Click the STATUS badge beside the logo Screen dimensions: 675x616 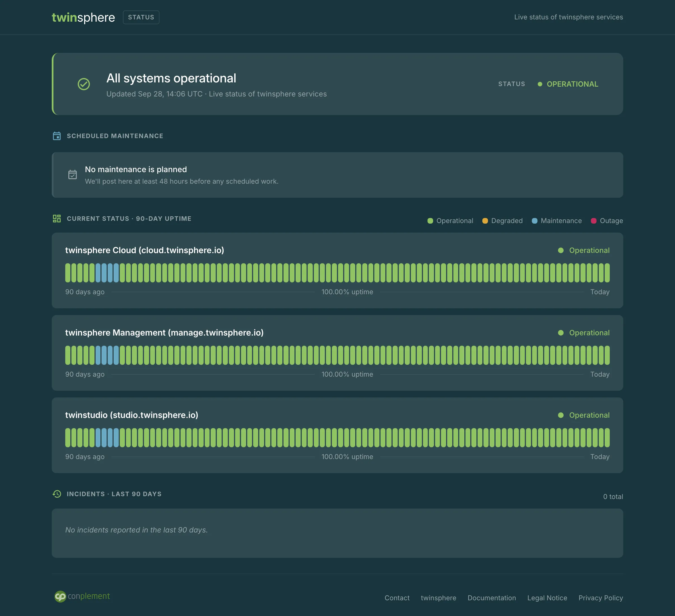point(141,17)
